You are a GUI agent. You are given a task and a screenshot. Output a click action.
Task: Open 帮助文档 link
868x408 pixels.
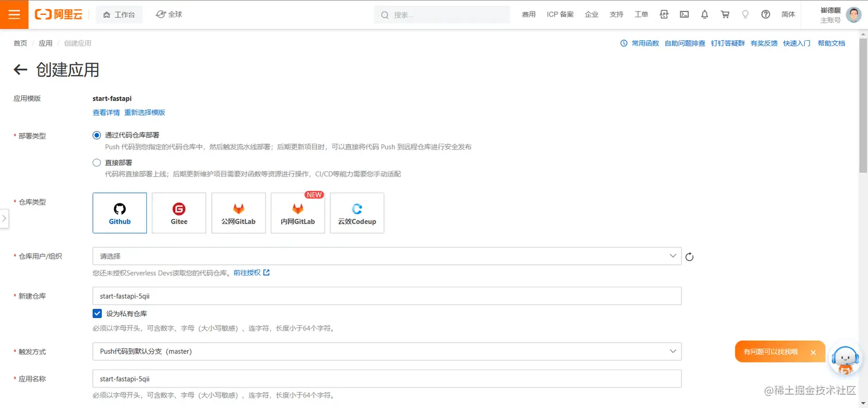pyautogui.click(x=831, y=43)
